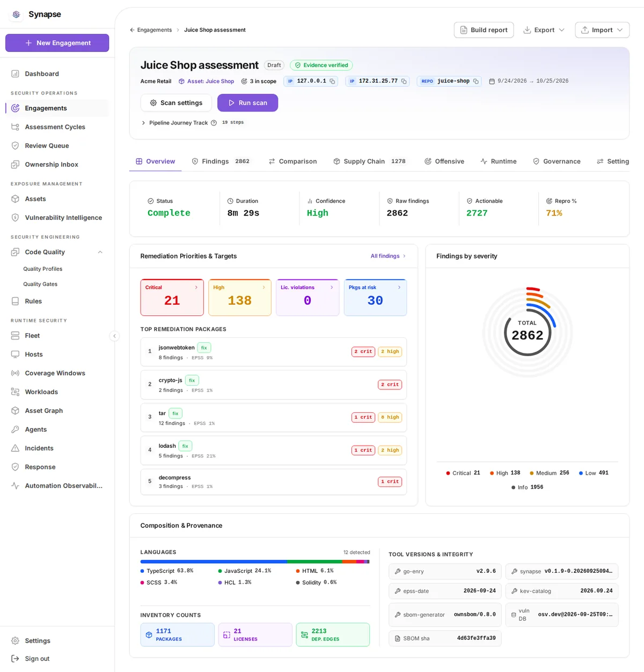Open the Asset: Juice Shop link
This screenshot has width=644, height=672.
point(206,82)
